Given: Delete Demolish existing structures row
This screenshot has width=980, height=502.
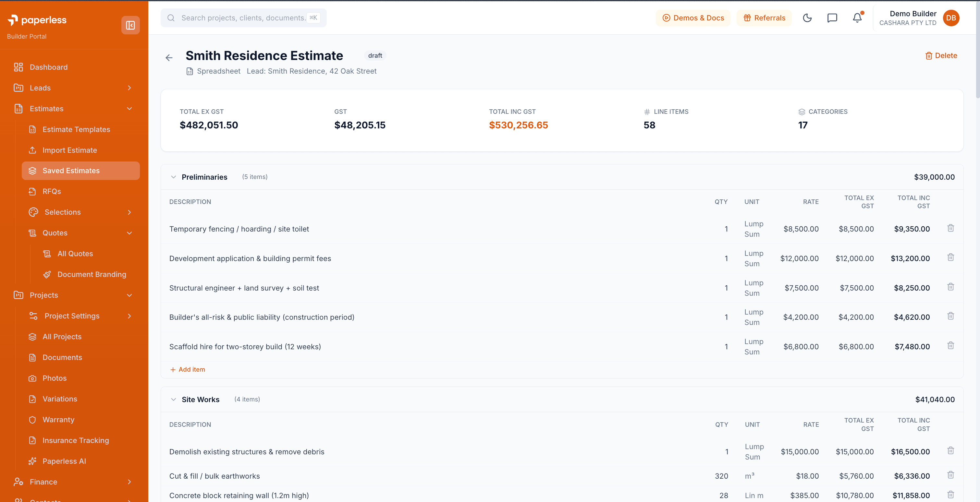Looking at the screenshot, I should [950, 451].
